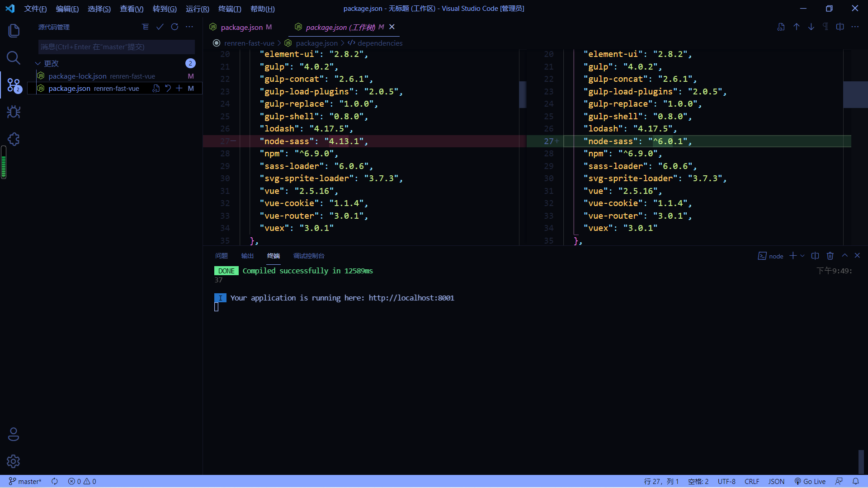Open the 帮助 Help menu
868x488 pixels.
[x=262, y=9]
